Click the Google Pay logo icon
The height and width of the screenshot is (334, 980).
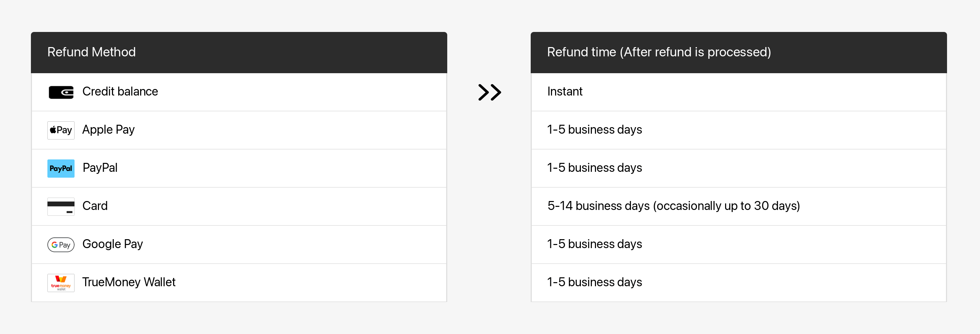coord(61,245)
